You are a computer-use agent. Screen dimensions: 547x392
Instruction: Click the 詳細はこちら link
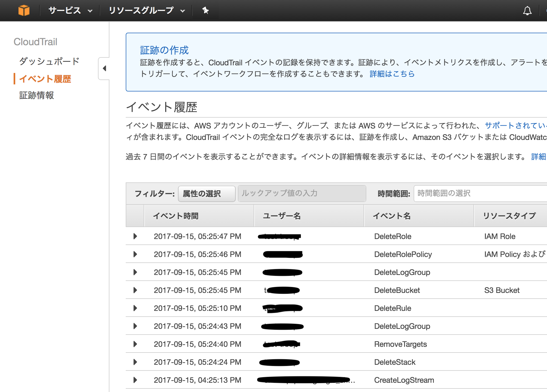(x=392, y=74)
